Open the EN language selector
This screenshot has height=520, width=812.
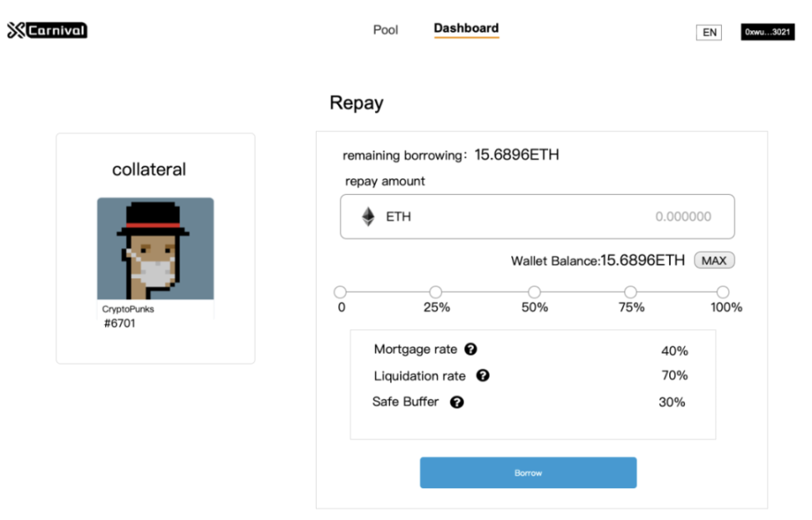[x=709, y=33]
